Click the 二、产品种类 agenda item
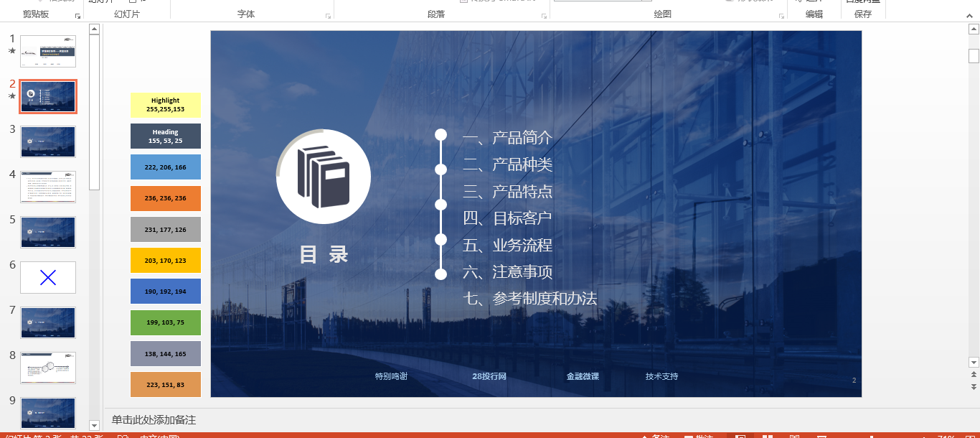This screenshot has height=438, width=980. (508, 164)
